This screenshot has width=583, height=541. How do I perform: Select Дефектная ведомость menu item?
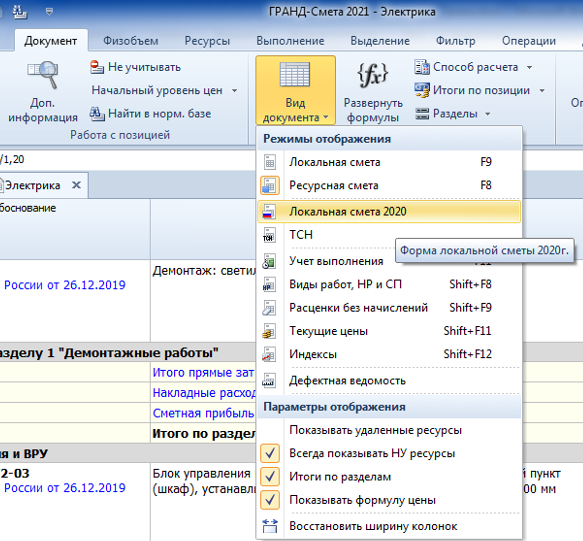click(x=389, y=380)
